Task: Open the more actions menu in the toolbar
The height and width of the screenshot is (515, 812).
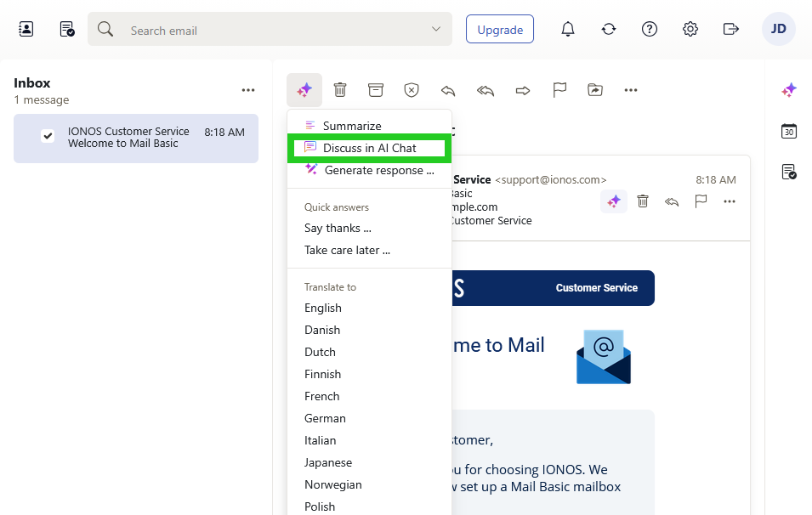Action: (630, 89)
